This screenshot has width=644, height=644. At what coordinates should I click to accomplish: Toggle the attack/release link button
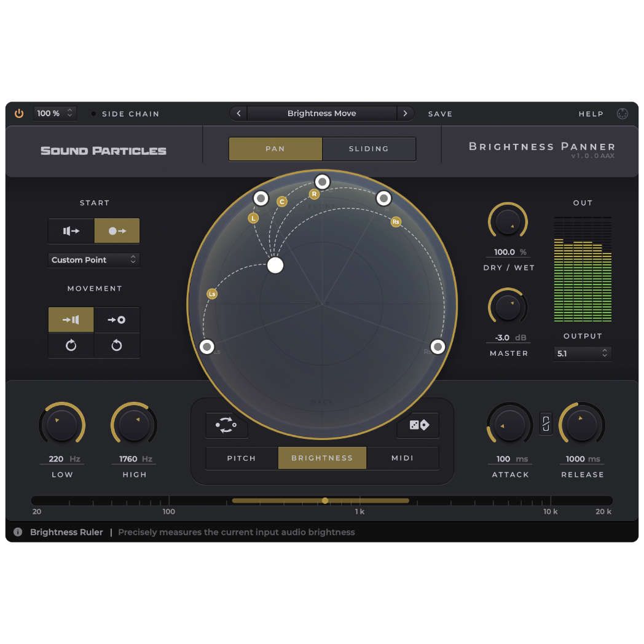[x=546, y=423]
